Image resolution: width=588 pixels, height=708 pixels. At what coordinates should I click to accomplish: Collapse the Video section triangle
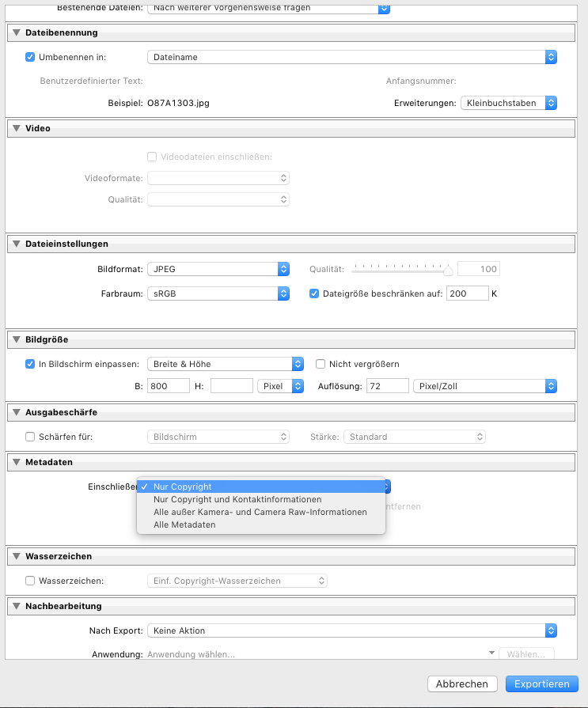click(x=17, y=128)
